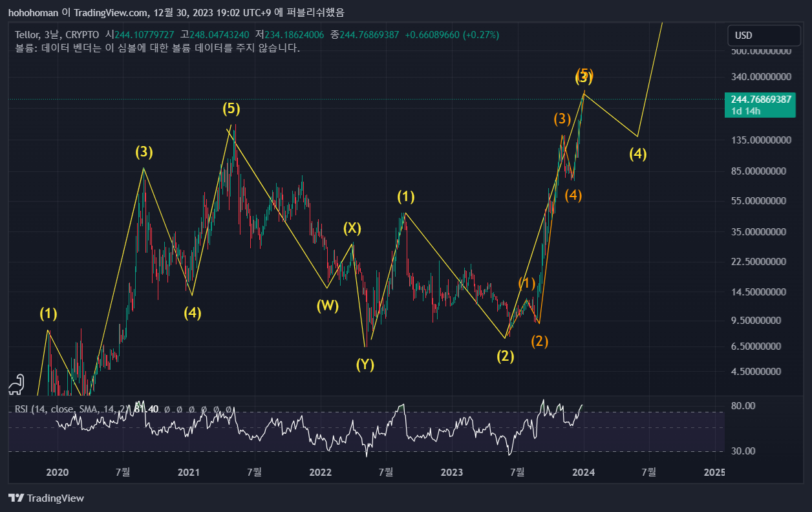This screenshot has height=512, width=812.
Task: Open the USD currency selector
Action: 764,36
